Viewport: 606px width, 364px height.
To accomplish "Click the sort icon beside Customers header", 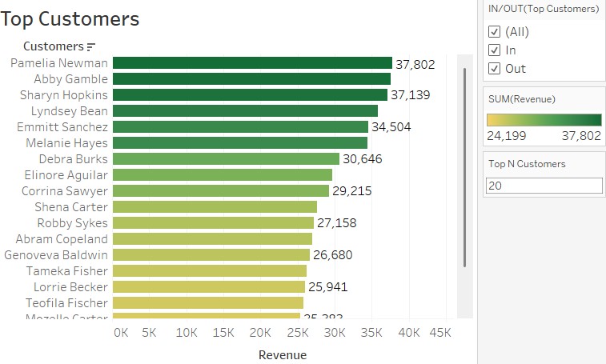I will (91, 47).
